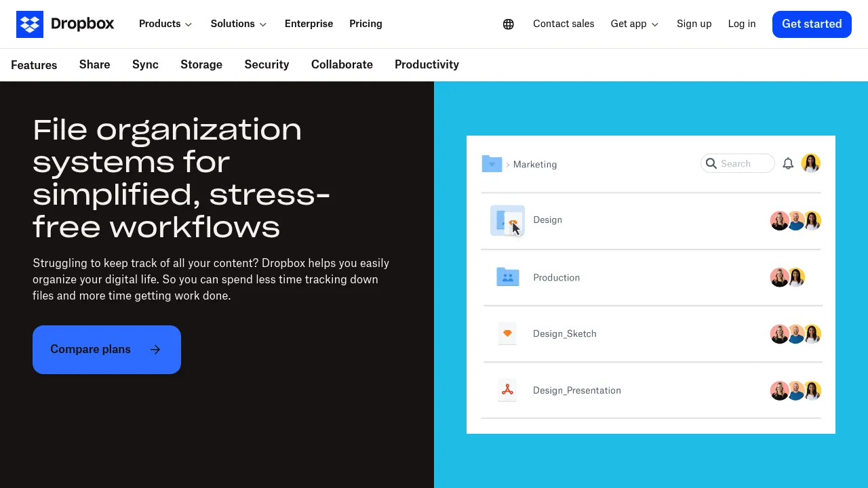Expand the Products dropdown menu

tap(165, 24)
